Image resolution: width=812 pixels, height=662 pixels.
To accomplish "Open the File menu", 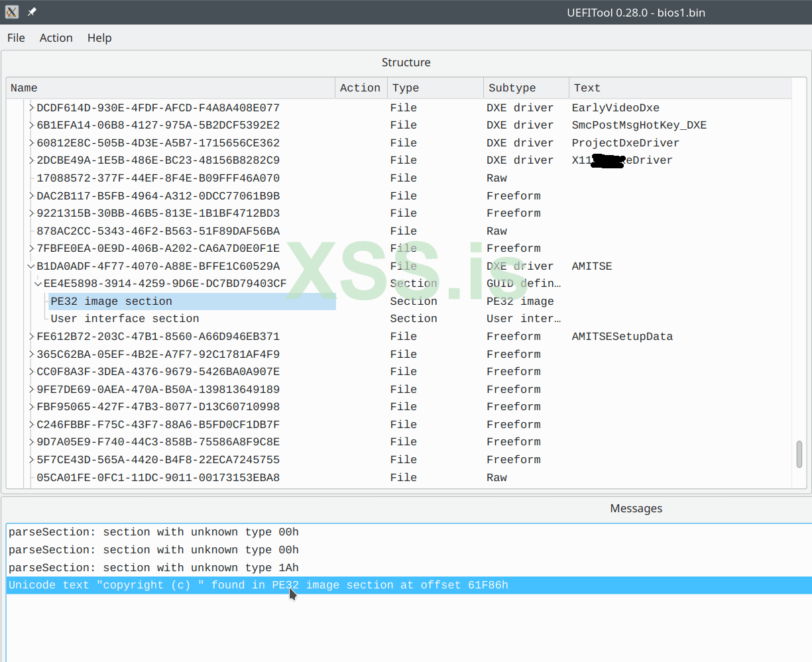I will click(16, 38).
